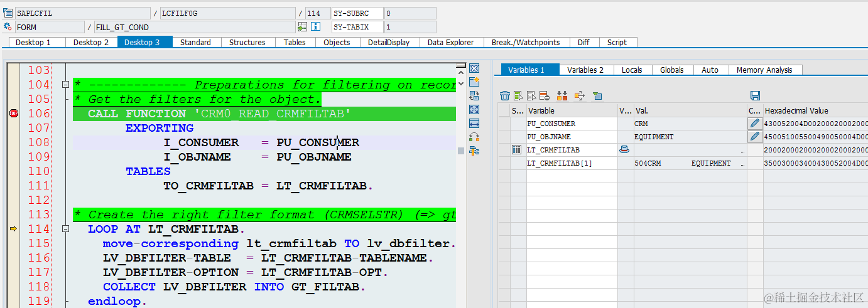Open the Structures tab

pyautogui.click(x=247, y=42)
